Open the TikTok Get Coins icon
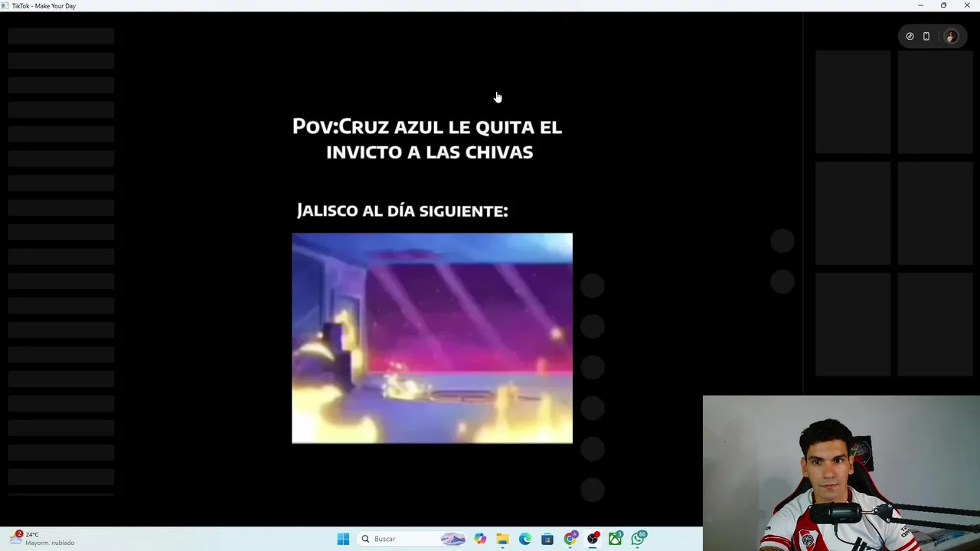 point(910,36)
